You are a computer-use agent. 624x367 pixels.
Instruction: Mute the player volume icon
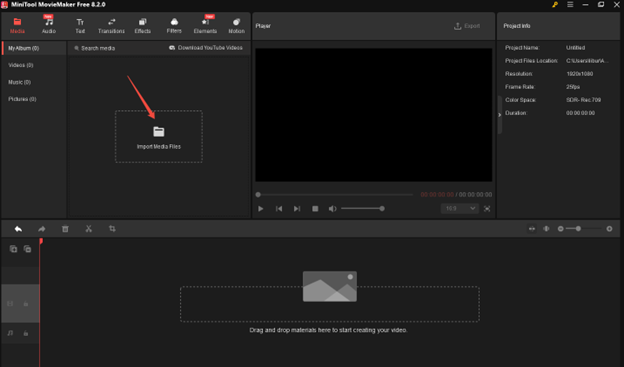(x=332, y=209)
